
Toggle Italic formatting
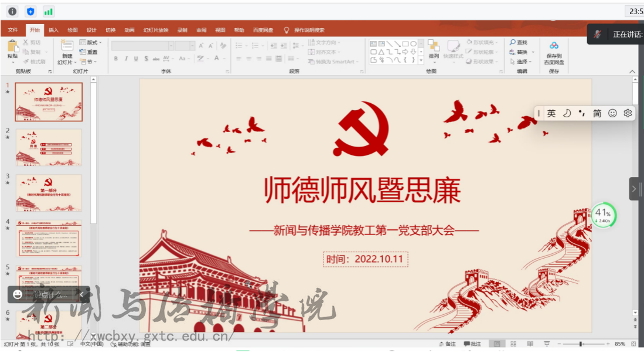tap(126, 59)
